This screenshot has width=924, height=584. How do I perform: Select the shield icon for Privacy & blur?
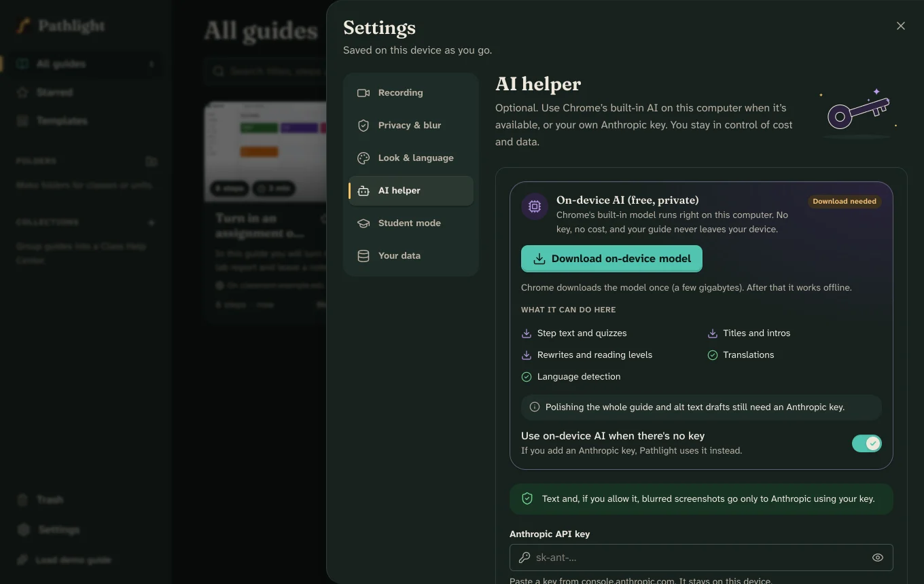pyautogui.click(x=363, y=126)
